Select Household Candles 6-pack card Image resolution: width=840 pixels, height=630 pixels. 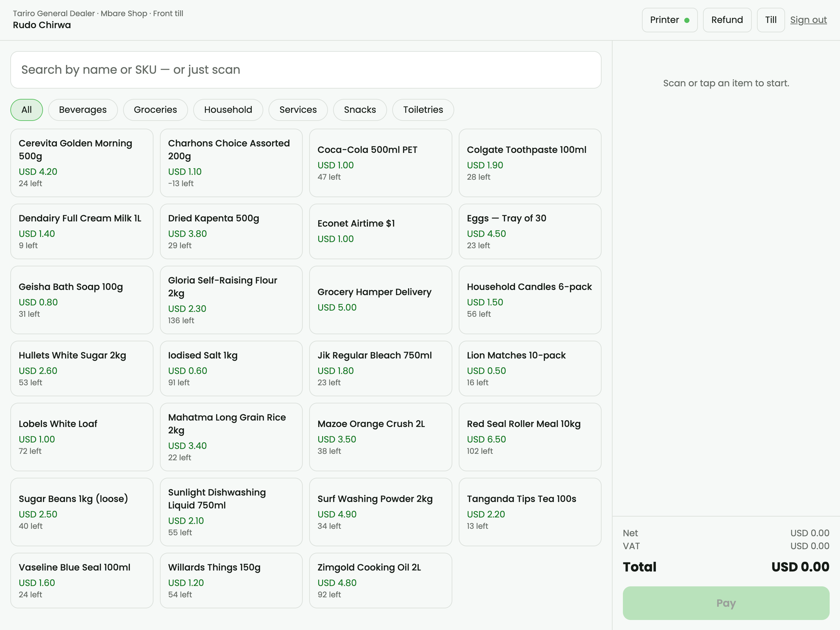[530, 300]
